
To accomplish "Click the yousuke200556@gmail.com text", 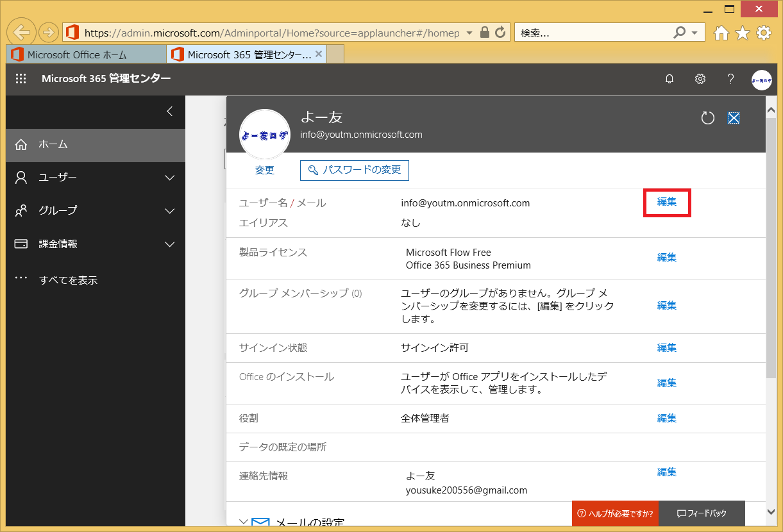I will (466, 490).
